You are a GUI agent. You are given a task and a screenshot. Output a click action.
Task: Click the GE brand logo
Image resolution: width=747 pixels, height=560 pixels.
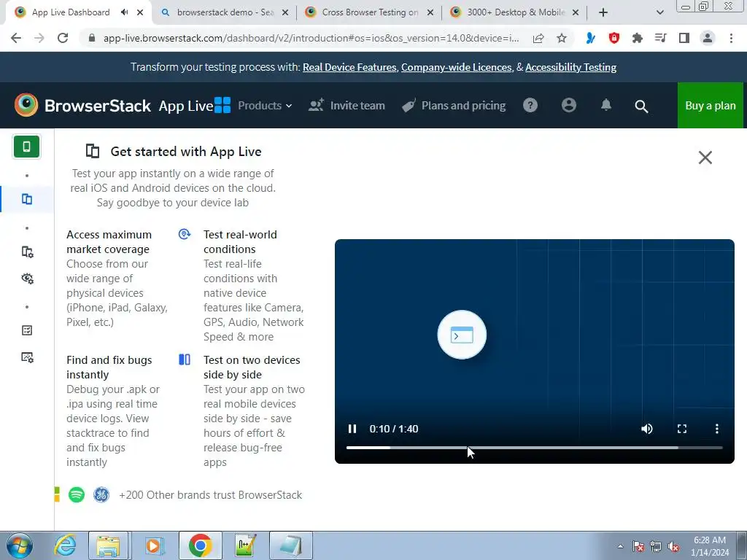tap(101, 495)
